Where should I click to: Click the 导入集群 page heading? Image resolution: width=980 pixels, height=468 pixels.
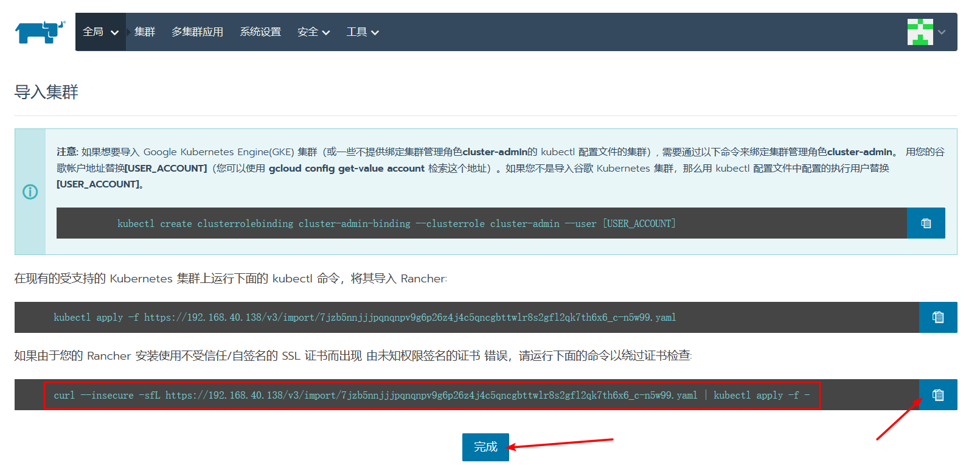click(46, 93)
